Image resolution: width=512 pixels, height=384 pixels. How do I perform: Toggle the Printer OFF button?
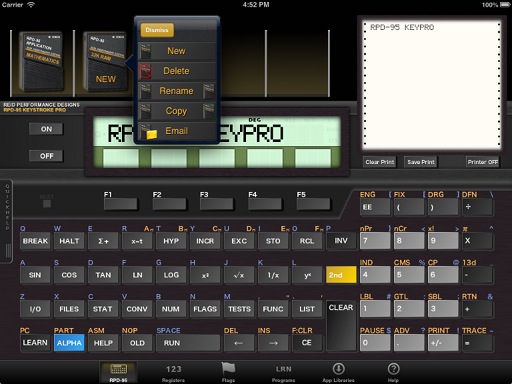(482, 162)
